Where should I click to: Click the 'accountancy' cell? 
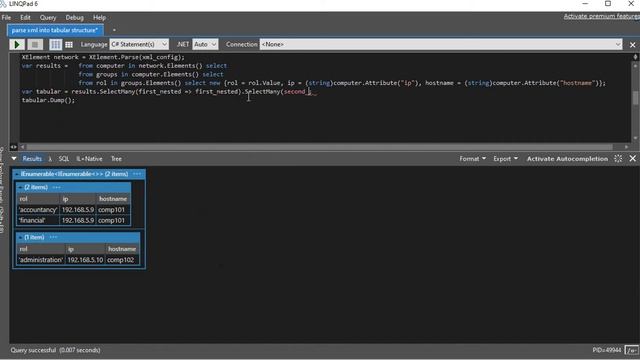point(38,210)
